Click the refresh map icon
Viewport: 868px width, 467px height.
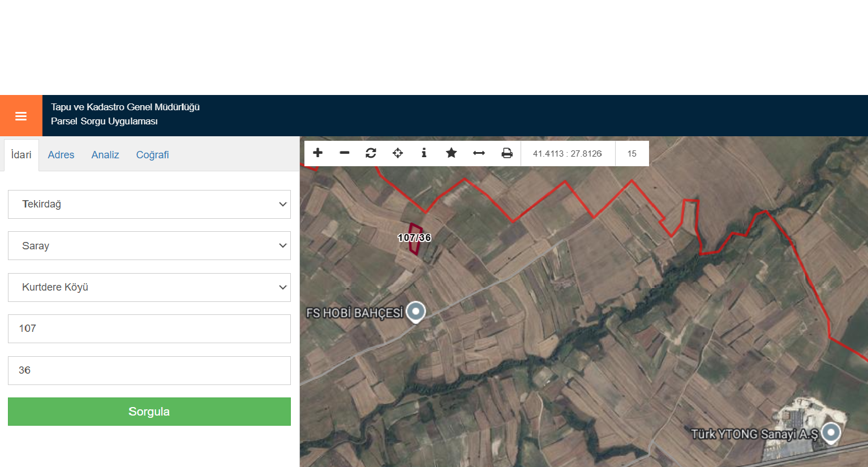click(371, 153)
